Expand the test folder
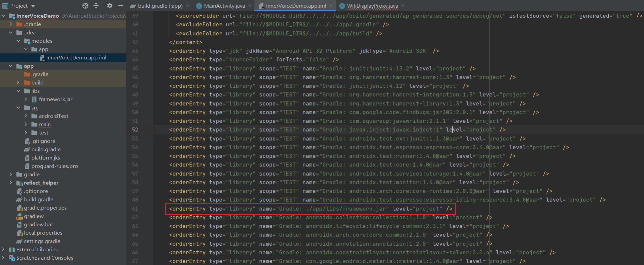Viewport: 644px width, 265px height. [x=26, y=132]
